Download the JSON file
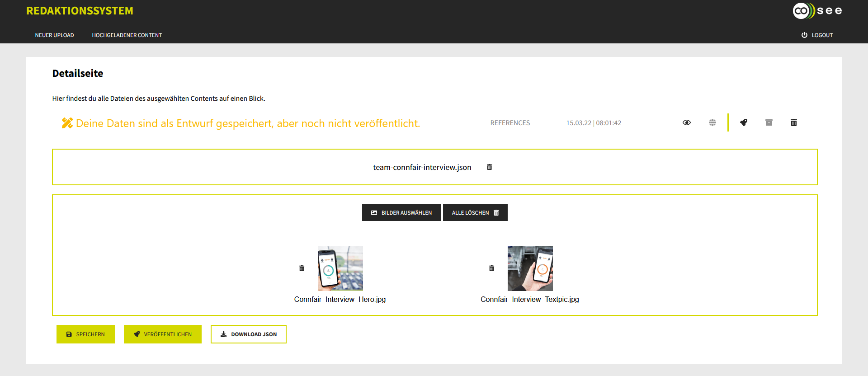The height and width of the screenshot is (376, 868). point(248,334)
